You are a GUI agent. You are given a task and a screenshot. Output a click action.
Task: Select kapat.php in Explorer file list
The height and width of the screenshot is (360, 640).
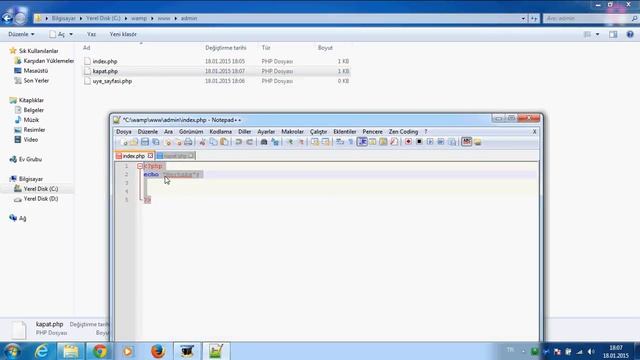(105, 71)
